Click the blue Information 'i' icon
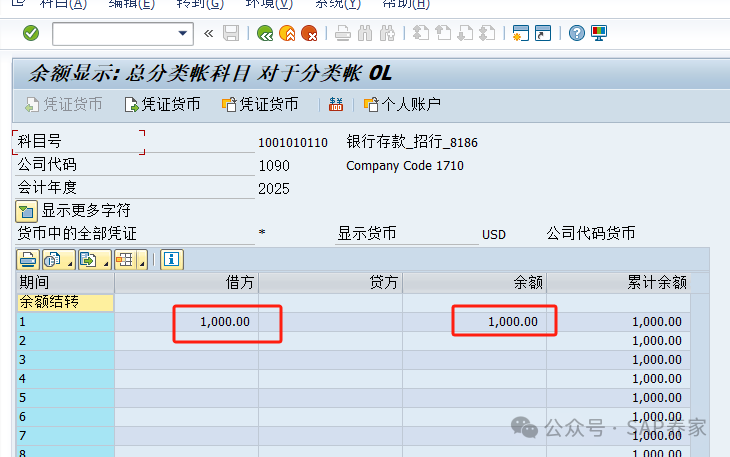 (x=172, y=260)
